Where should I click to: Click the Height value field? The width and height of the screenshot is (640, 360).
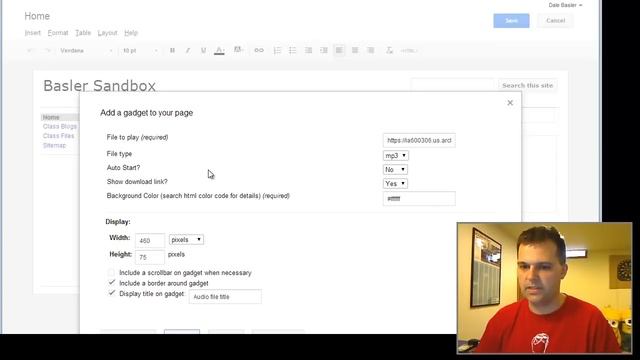[x=150, y=257]
